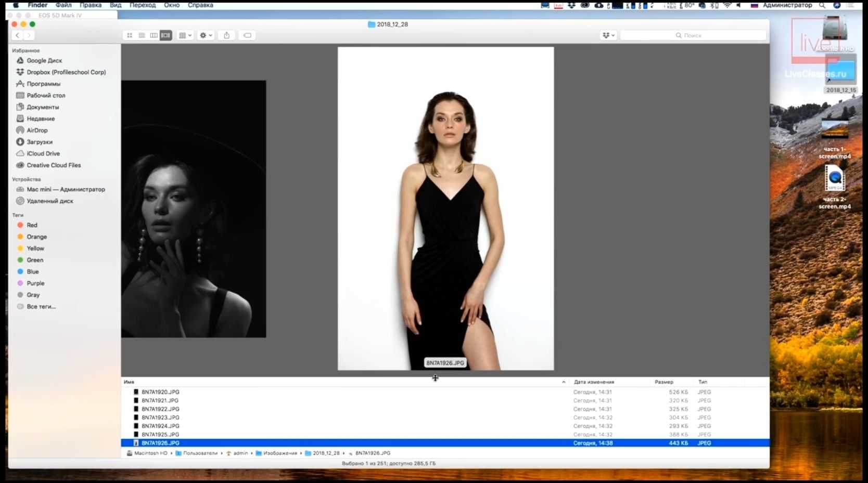Open the Finder menu

pyautogui.click(x=37, y=5)
